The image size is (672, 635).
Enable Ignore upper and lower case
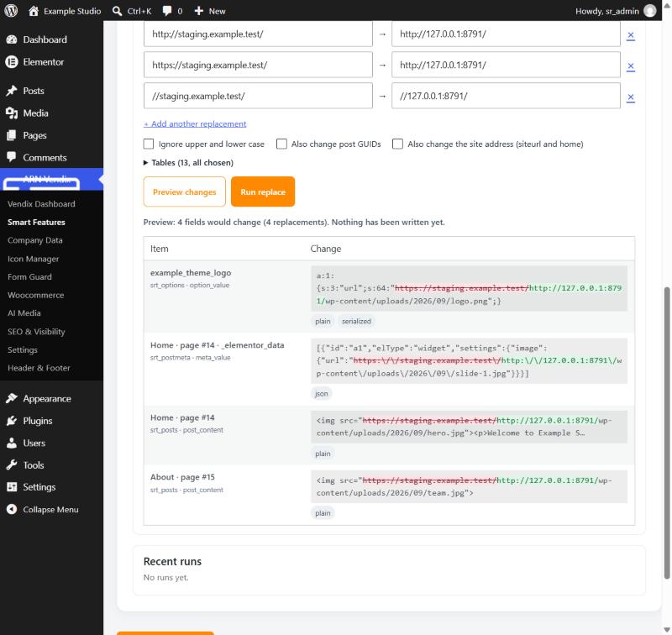(149, 144)
